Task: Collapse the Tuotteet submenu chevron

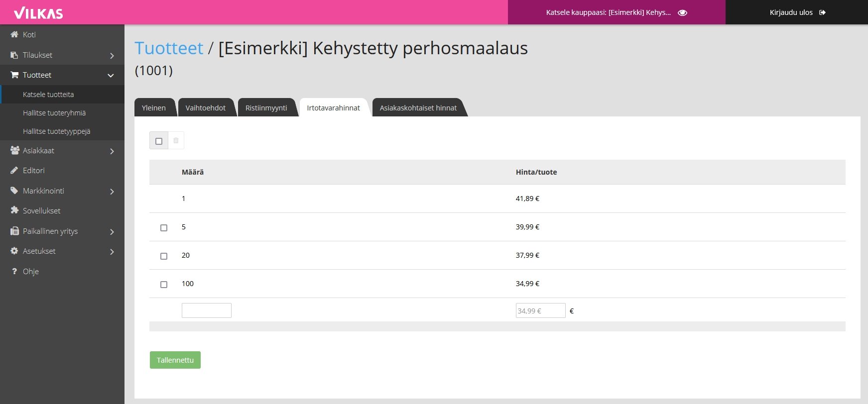Action: point(111,76)
